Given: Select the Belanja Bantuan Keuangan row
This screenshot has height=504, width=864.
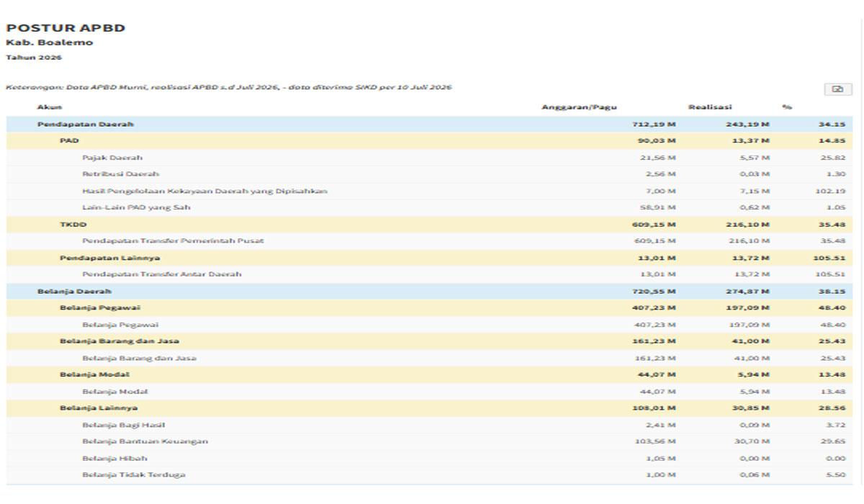Looking at the screenshot, I should point(429,441).
